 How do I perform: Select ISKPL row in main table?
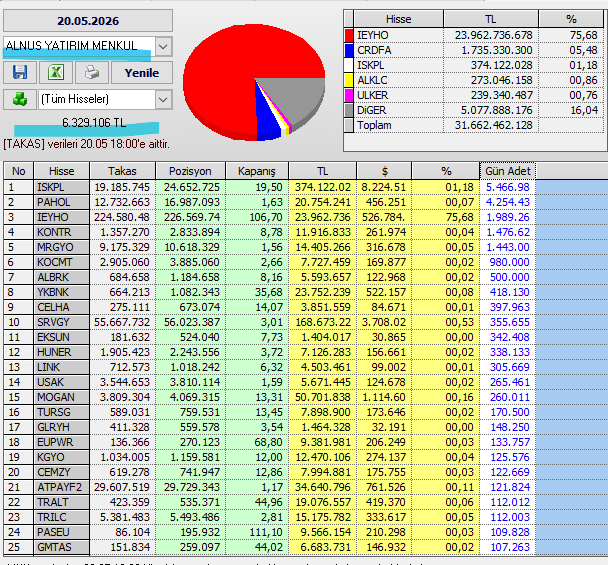coord(269,187)
